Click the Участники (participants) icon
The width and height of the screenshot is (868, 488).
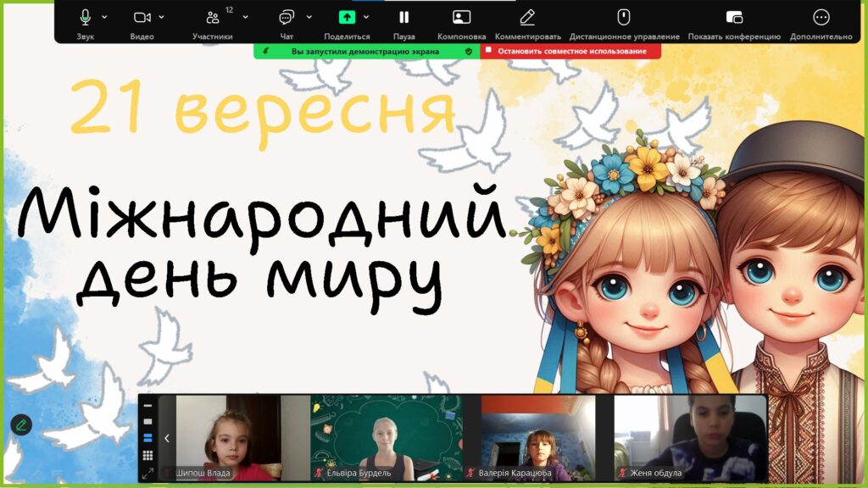(x=213, y=18)
